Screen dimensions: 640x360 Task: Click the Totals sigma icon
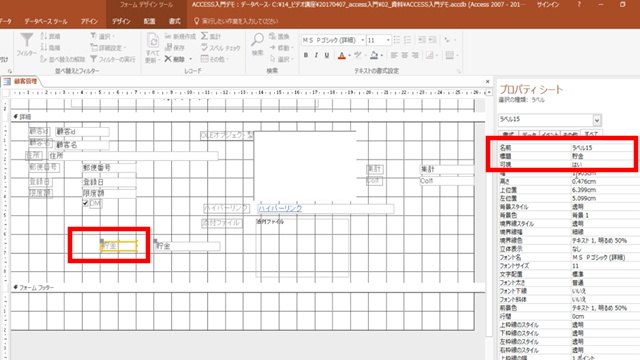(204, 36)
